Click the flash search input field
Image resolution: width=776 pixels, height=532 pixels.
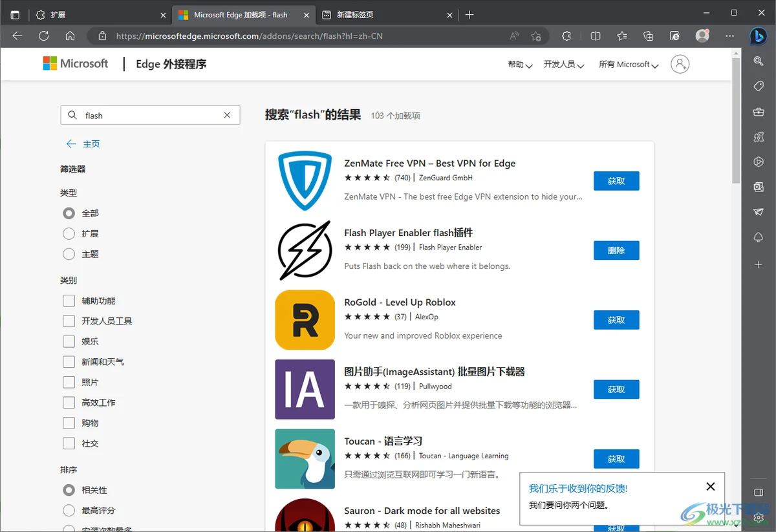point(150,115)
